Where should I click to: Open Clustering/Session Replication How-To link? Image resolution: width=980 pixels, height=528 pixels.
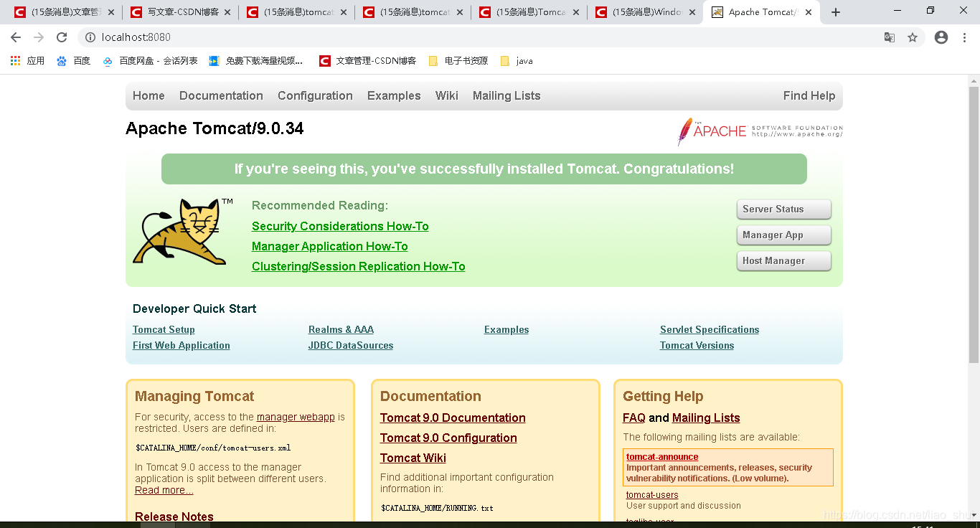(x=359, y=267)
